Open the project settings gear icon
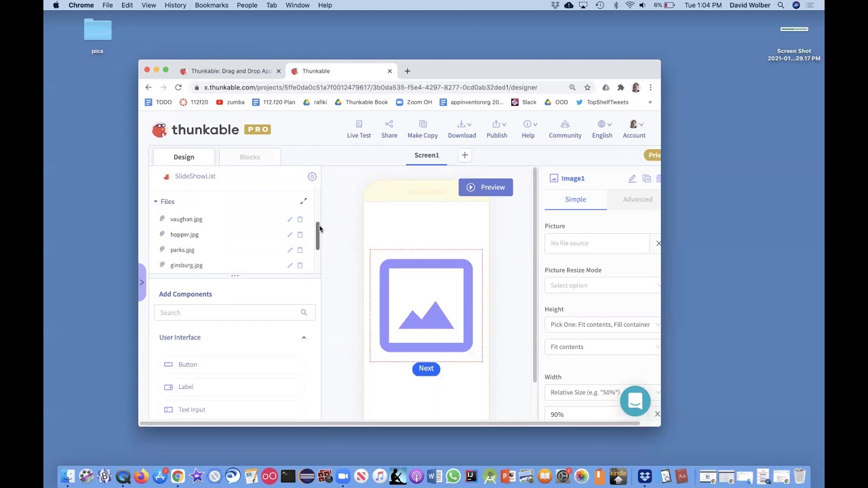 312,176
